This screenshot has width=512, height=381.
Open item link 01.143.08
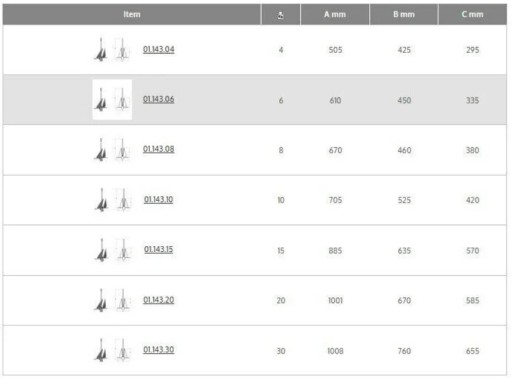(x=159, y=149)
